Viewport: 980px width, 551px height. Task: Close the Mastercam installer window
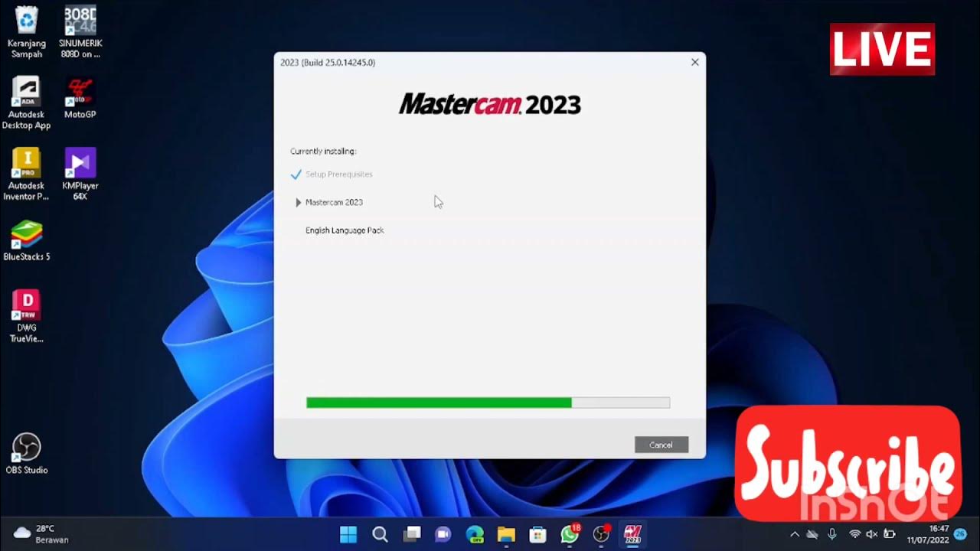(694, 62)
